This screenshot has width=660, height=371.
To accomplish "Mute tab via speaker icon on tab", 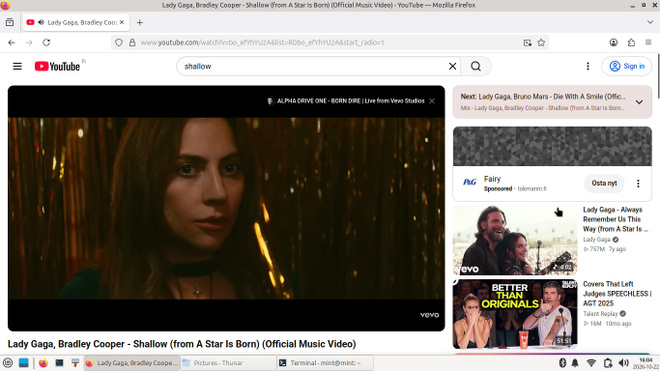I will (x=41, y=22).
